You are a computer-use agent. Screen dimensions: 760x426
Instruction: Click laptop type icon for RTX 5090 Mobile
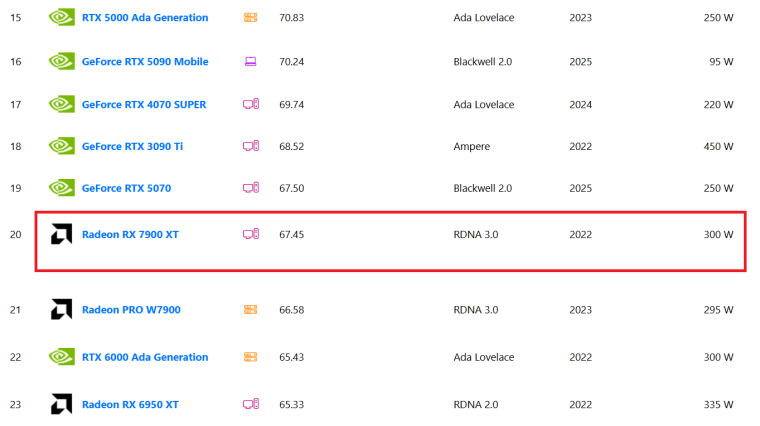pos(251,62)
